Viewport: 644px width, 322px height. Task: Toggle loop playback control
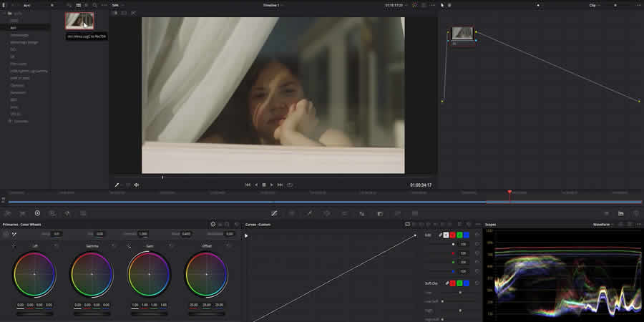[x=290, y=185]
